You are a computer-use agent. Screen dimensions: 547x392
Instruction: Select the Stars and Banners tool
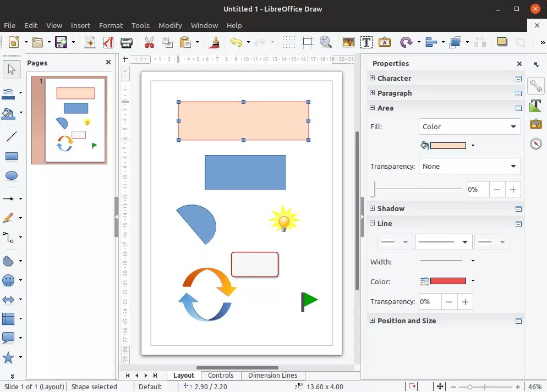pos(8,357)
